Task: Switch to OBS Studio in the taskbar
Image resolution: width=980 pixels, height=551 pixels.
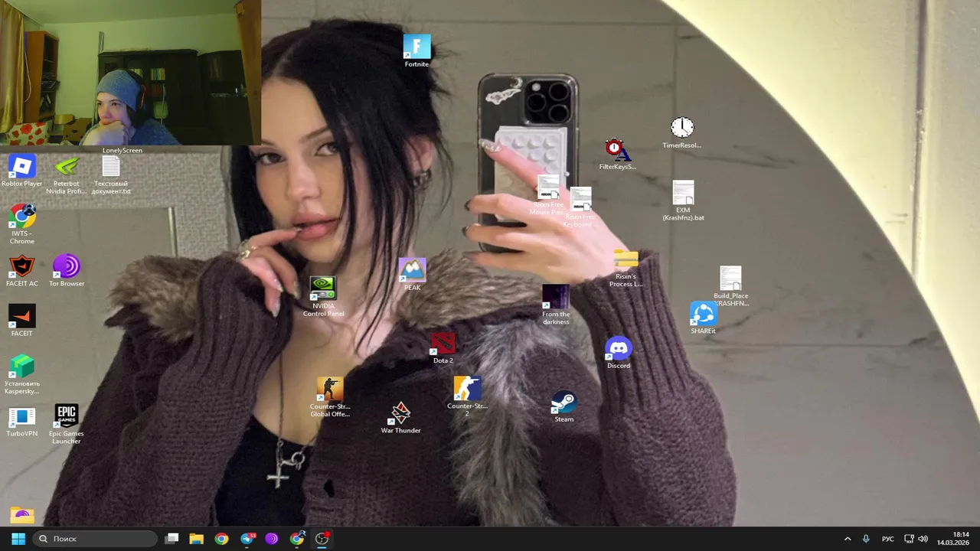Action: [x=322, y=539]
